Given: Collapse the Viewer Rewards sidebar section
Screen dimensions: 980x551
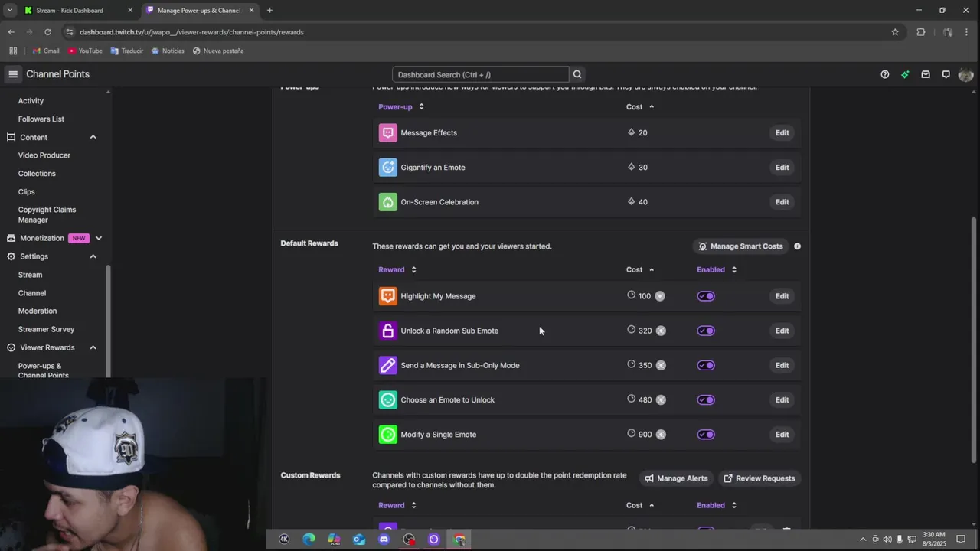Looking at the screenshot, I should 93,347.
